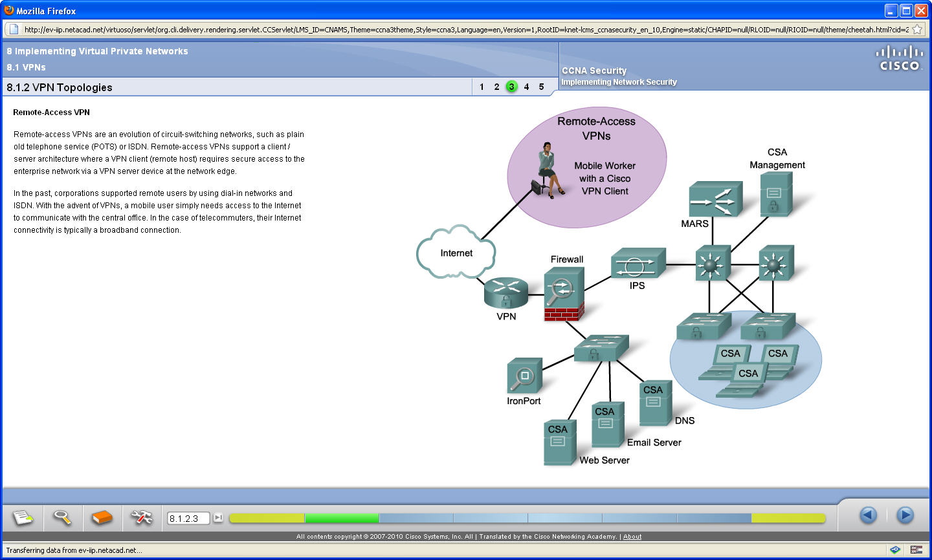Go to the next page with the right arrow
The width and height of the screenshot is (932, 560).
[905, 515]
